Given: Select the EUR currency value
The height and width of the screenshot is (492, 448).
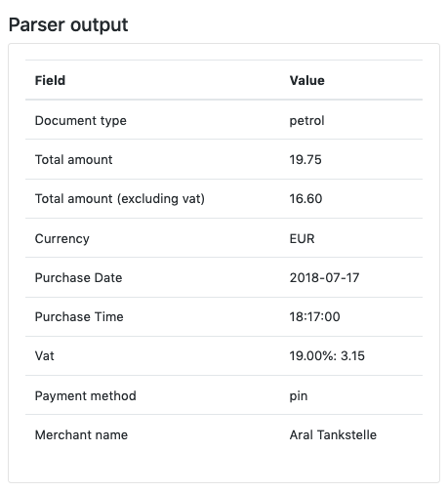Looking at the screenshot, I should [302, 238].
